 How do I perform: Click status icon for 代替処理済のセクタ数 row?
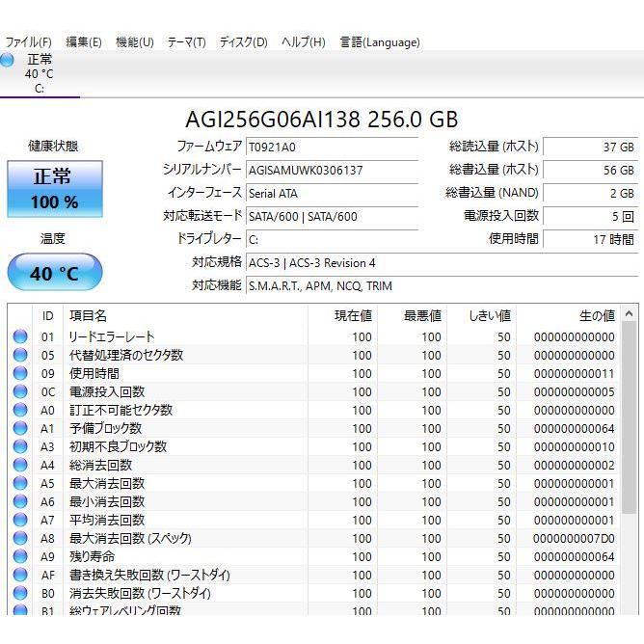click(x=20, y=356)
